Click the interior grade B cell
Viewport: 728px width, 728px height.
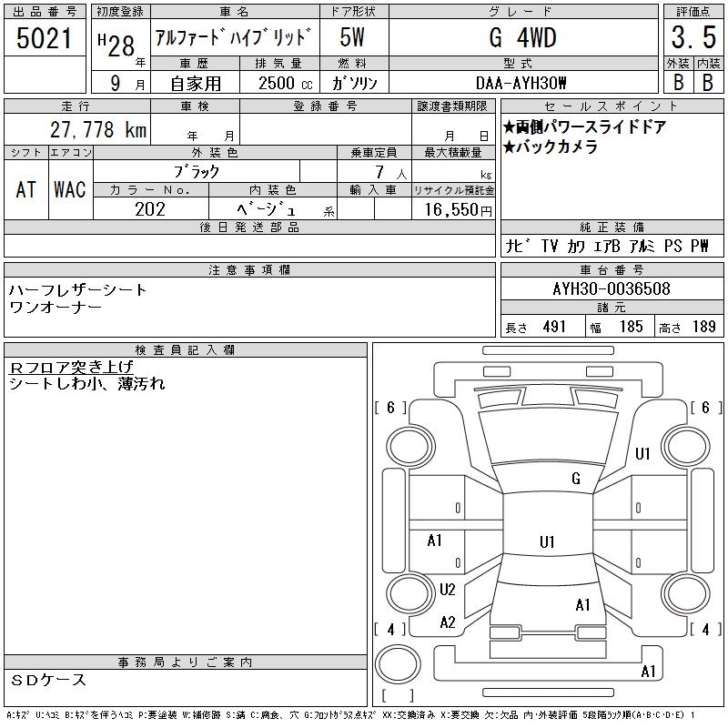click(x=707, y=81)
